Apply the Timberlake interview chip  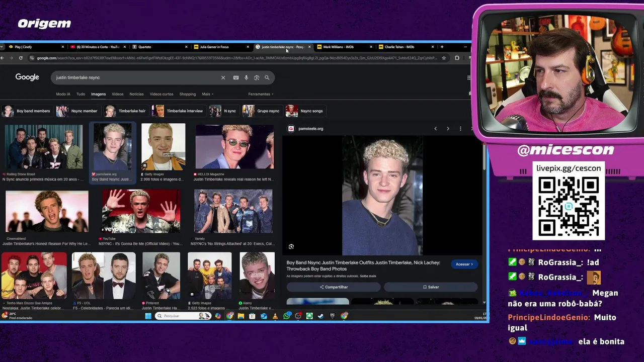[x=178, y=111]
